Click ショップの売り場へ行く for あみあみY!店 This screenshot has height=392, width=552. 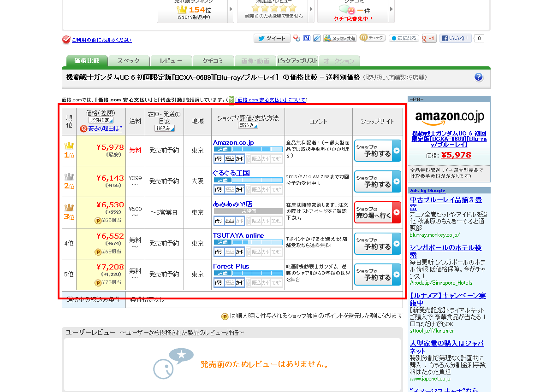[377, 212]
